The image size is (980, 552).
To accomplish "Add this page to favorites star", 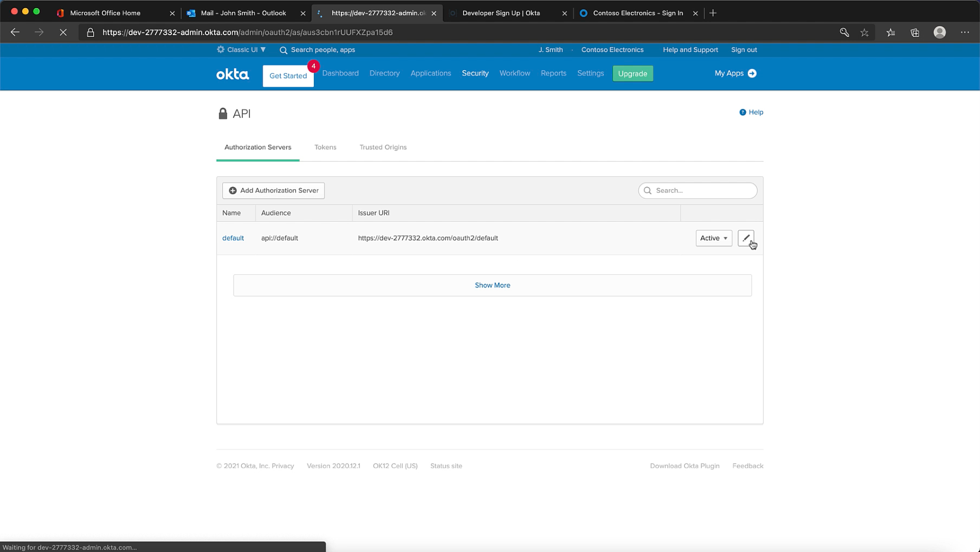I will coord(865,33).
